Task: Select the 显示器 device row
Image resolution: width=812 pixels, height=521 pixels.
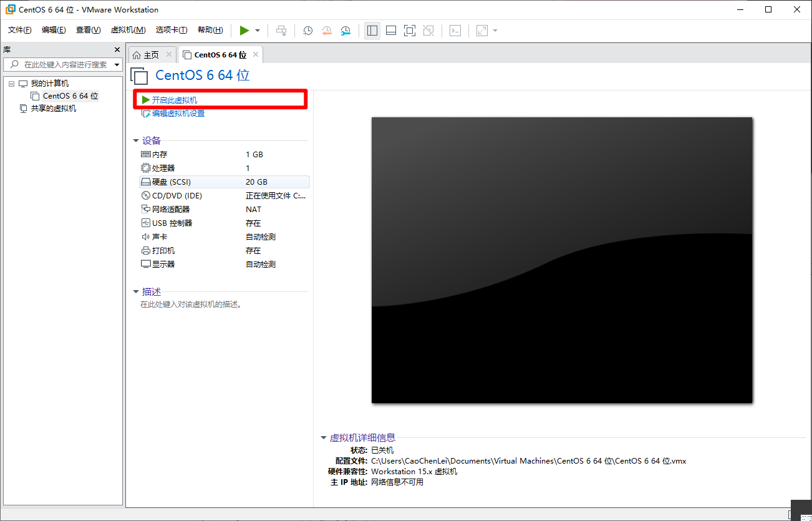Action: [x=224, y=265]
